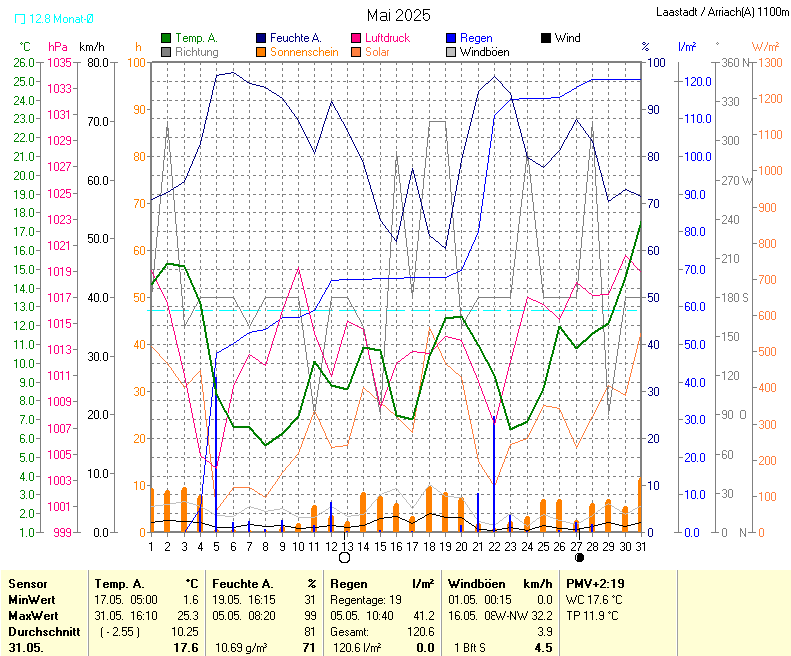The width and height of the screenshot is (791, 656).
Task: Click the Solar legend label
Action: (377, 51)
